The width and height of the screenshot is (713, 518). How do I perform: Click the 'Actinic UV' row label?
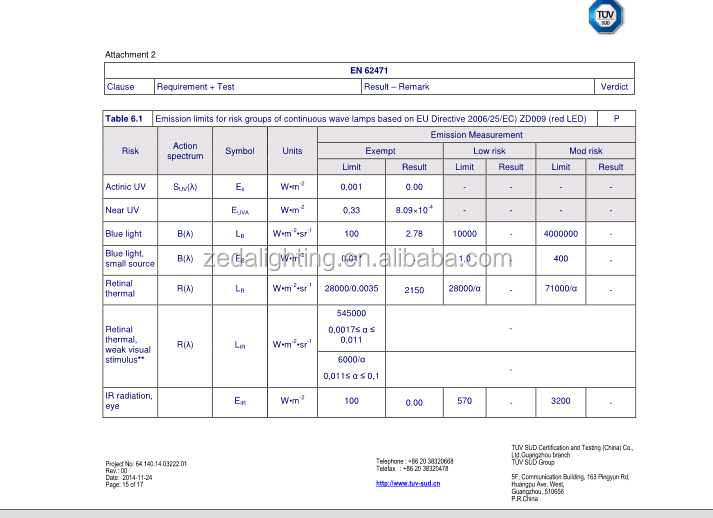126,187
